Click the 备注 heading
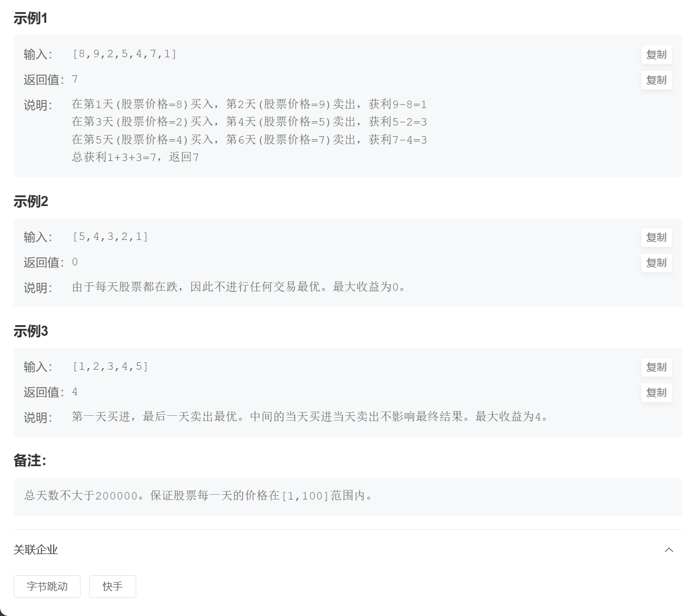 30,461
